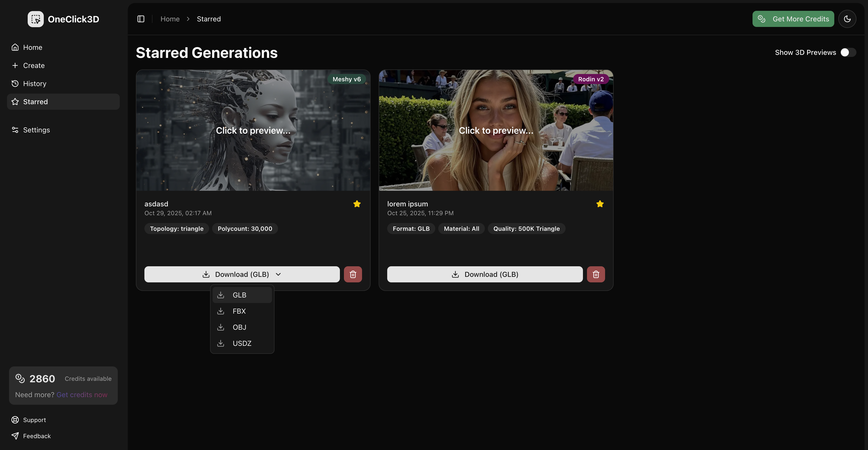Viewport: 868px width, 450px height.
Task: Click the coins icon beside the 2860 credits
Action: [x=20, y=379]
